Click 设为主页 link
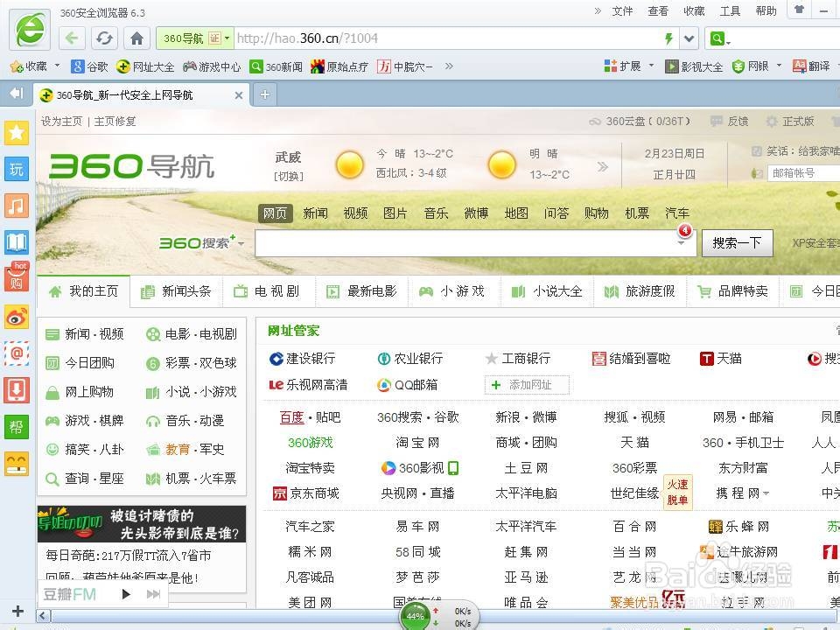This screenshot has height=630, width=840. (61, 121)
